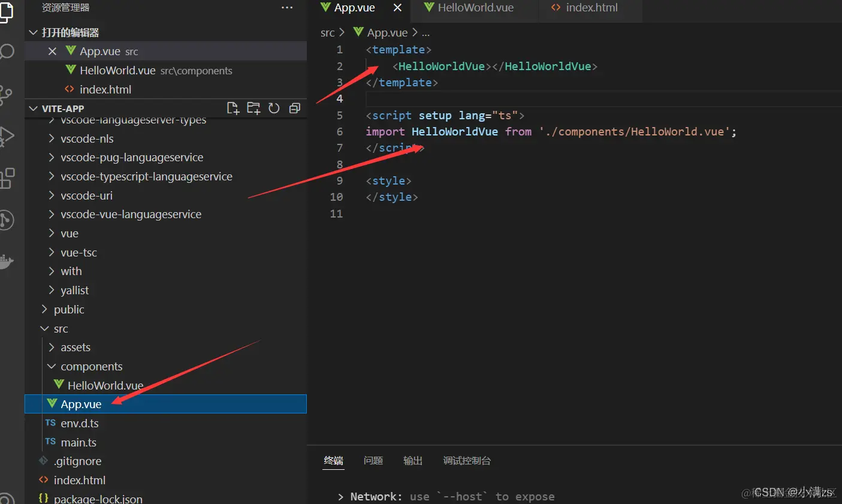This screenshot has height=504, width=842.
Task: Switch to the HelloWorld.vue editor tab
Action: [475, 8]
